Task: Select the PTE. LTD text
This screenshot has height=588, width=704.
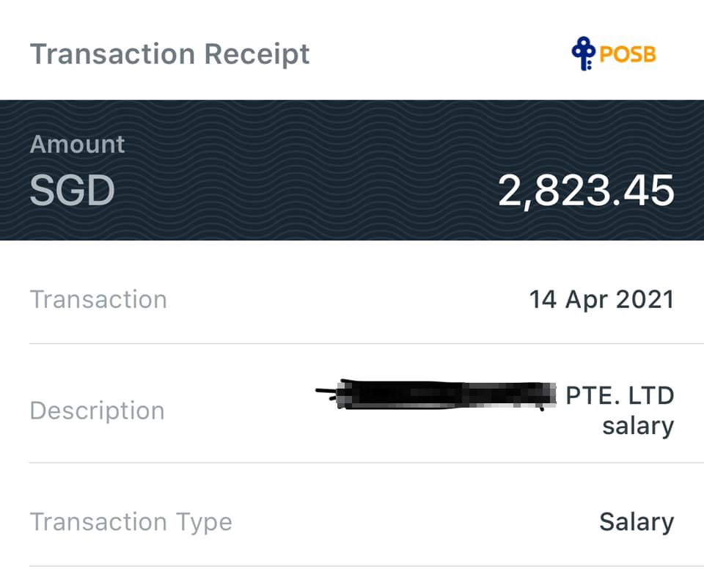Action: point(620,396)
